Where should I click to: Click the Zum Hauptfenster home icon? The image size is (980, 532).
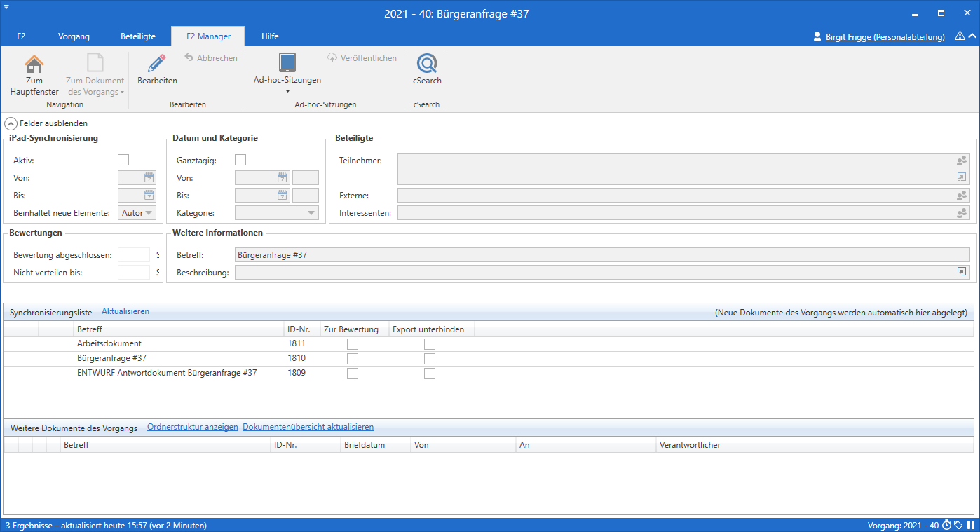(34, 64)
